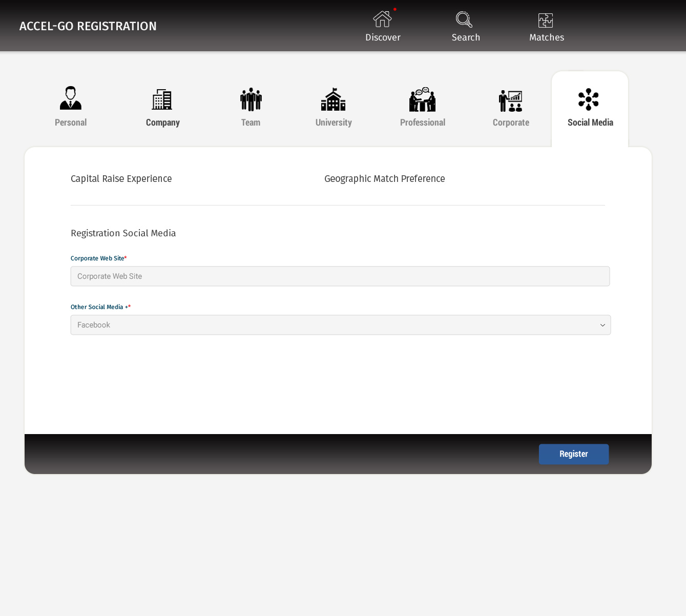The image size is (686, 616).
Task: Go to the Geographic Match Preference section
Action: tap(384, 179)
